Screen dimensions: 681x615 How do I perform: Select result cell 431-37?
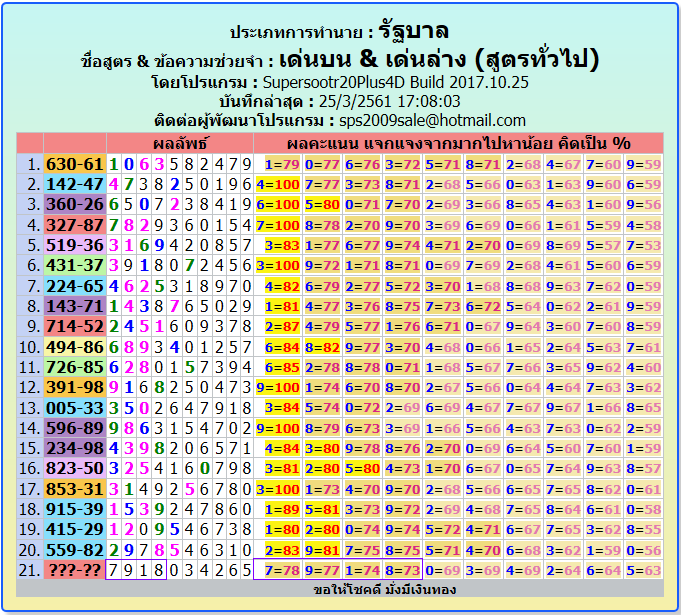(x=75, y=265)
